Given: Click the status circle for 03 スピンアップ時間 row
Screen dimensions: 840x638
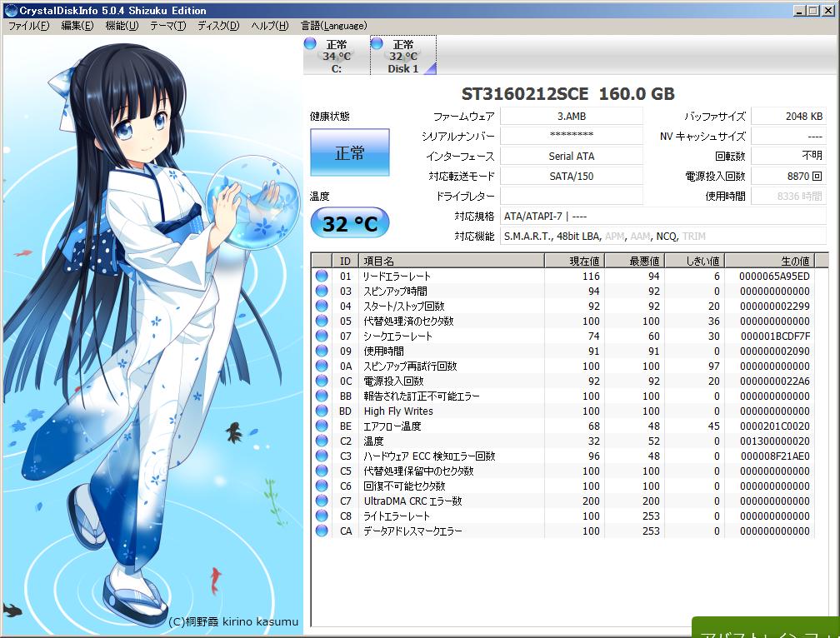Looking at the screenshot, I should pos(322,292).
